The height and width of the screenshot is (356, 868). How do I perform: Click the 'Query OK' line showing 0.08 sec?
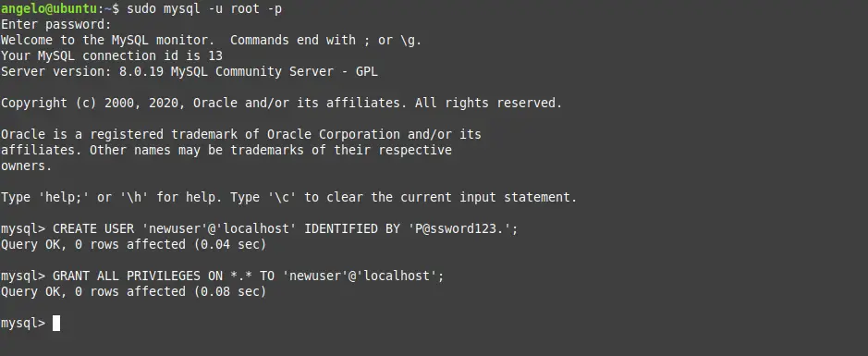click(133, 291)
